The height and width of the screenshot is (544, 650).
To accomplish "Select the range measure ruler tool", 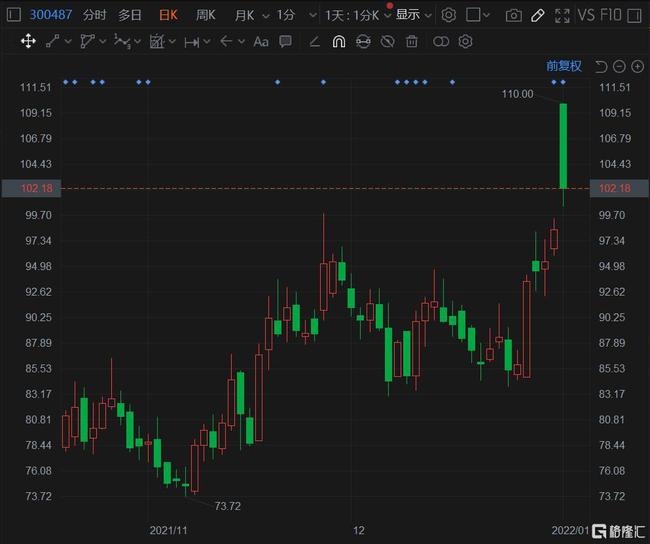I will click(x=192, y=42).
